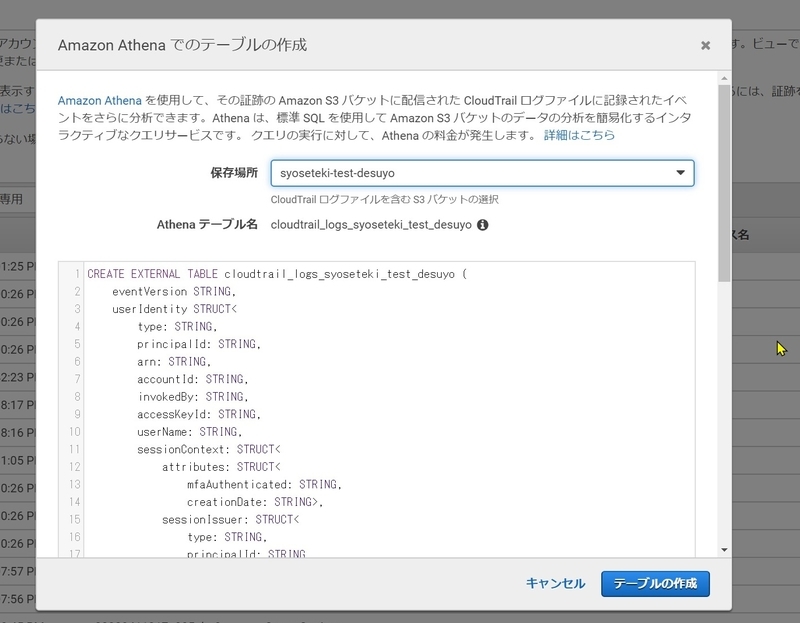Viewport: 800px width, 623px height.
Task: Close the Athena table creation dialog
Action: 705,45
